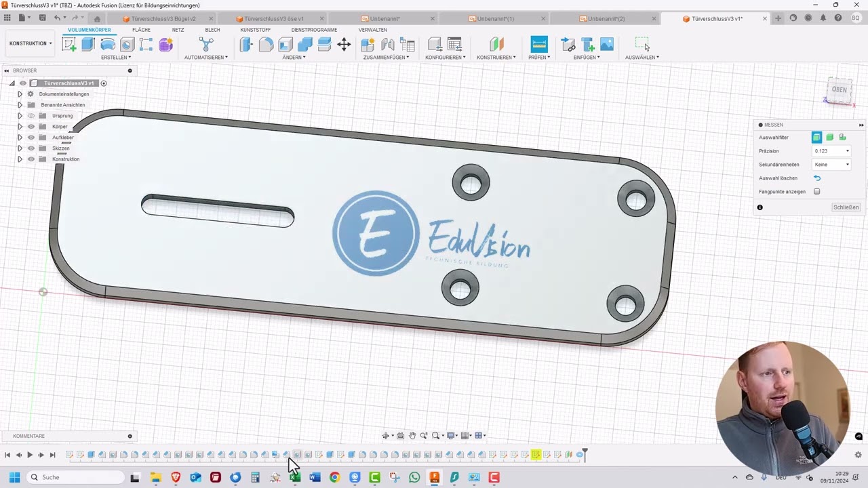Select the Create Sketch tool
This screenshot has height=488, width=868.
coord(68,45)
